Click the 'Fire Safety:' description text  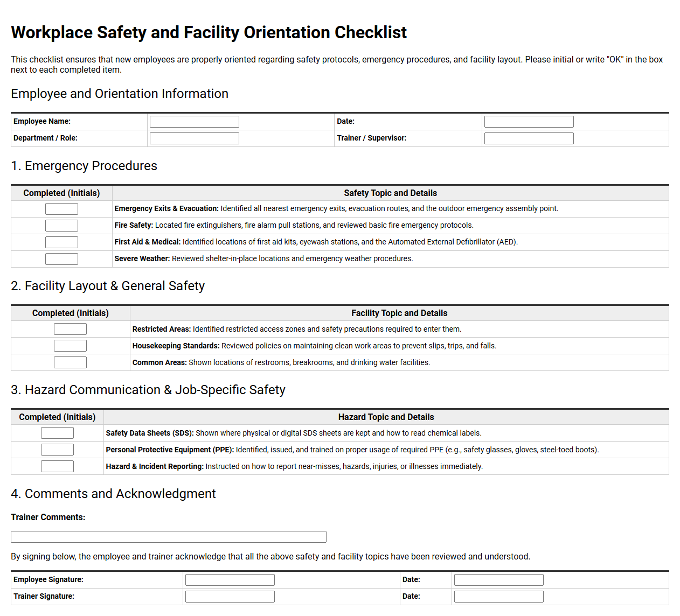(x=294, y=226)
